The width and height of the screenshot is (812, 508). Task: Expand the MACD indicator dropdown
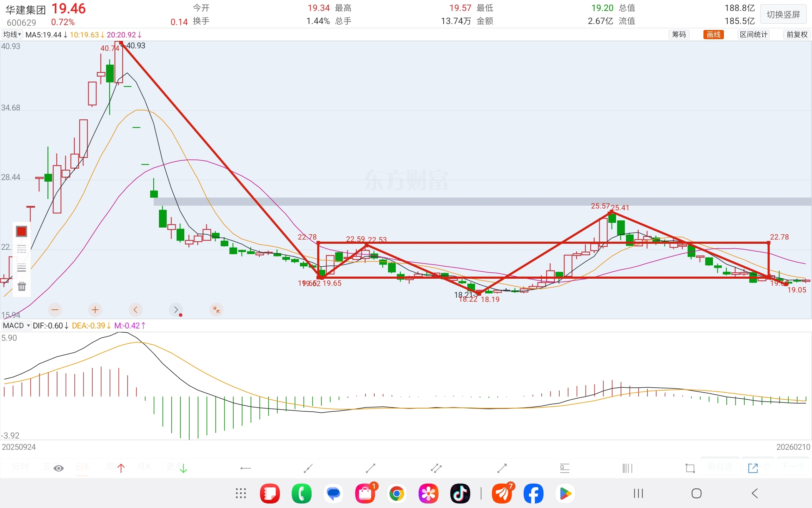pos(17,326)
